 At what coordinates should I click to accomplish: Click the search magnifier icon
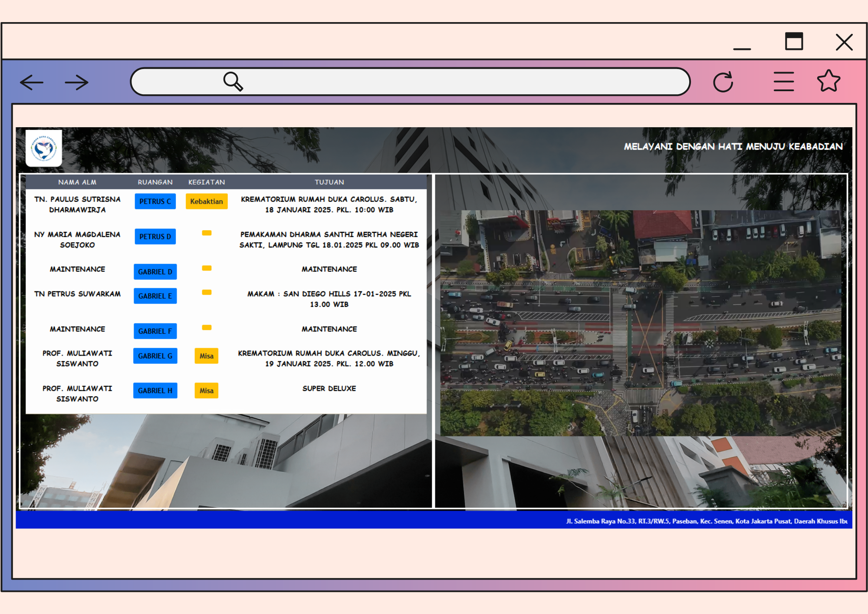coord(233,81)
